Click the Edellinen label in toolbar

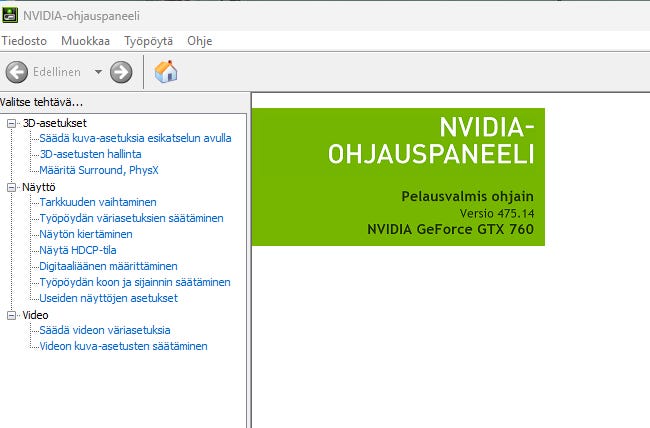coord(57,72)
